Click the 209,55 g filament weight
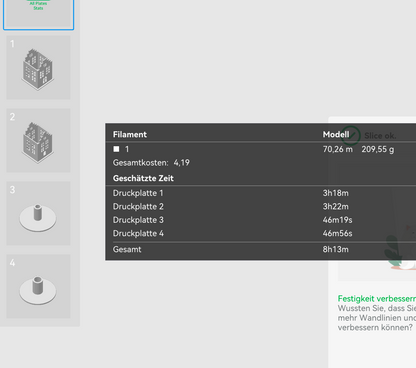Viewport: 416px width, 368px height. pyautogui.click(x=378, y=149)
